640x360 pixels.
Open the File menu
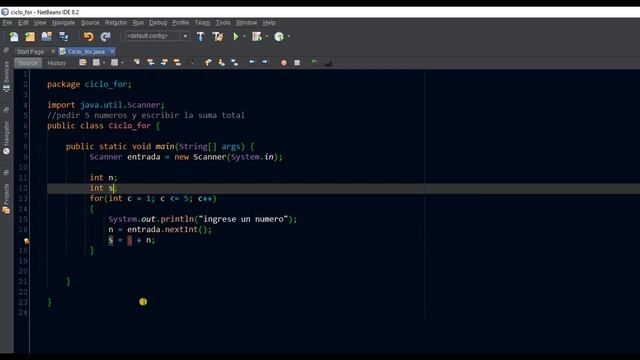tap(7, 23)
